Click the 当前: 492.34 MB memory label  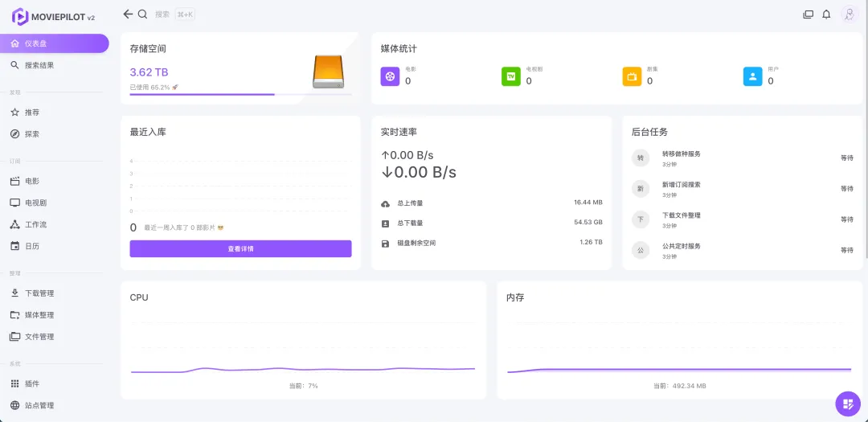[680, 386]
